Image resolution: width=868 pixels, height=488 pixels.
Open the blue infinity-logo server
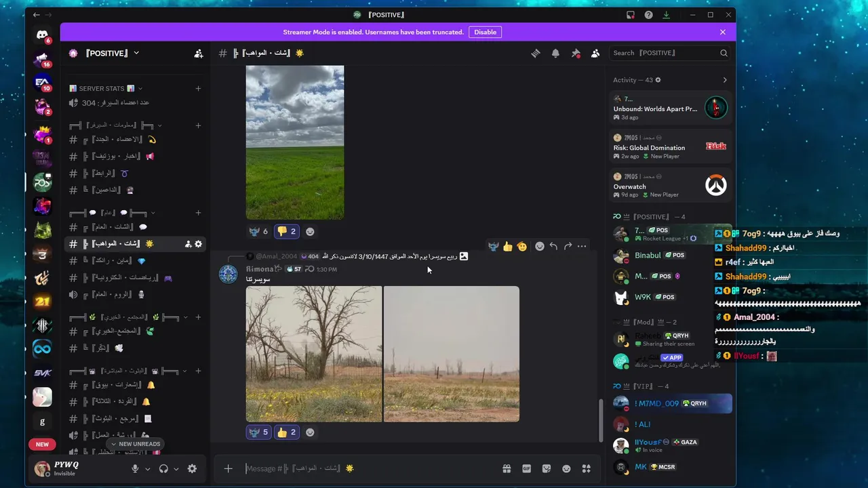click(42, 348)
